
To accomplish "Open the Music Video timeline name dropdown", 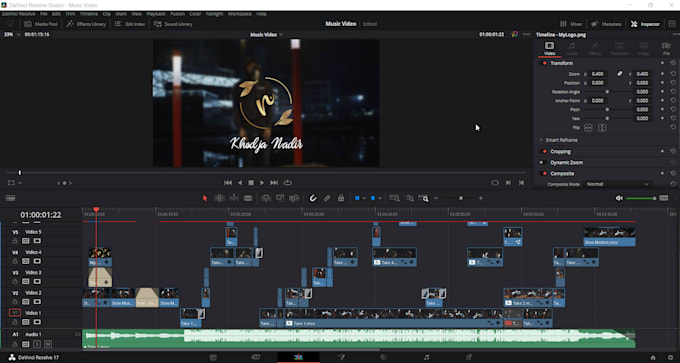I will click(266, 34).
